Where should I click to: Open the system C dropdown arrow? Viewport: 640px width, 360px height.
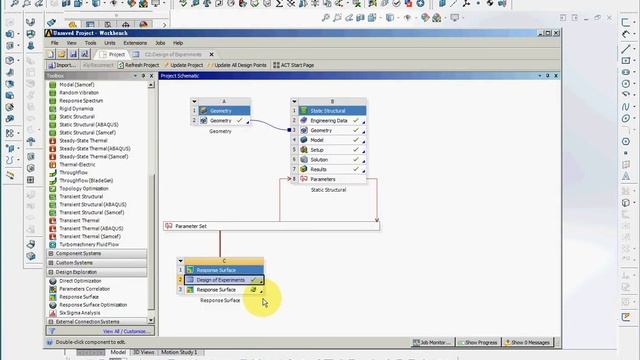point(180,260)
